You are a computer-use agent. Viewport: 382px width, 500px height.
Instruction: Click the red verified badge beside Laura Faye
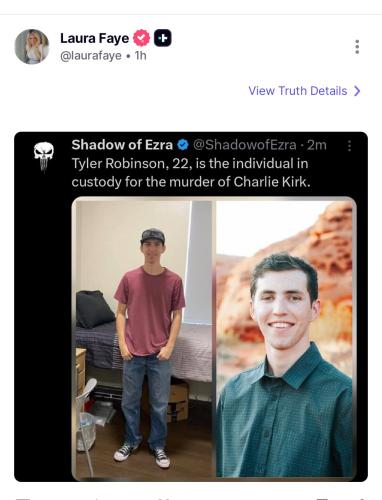tap(141, 38)
